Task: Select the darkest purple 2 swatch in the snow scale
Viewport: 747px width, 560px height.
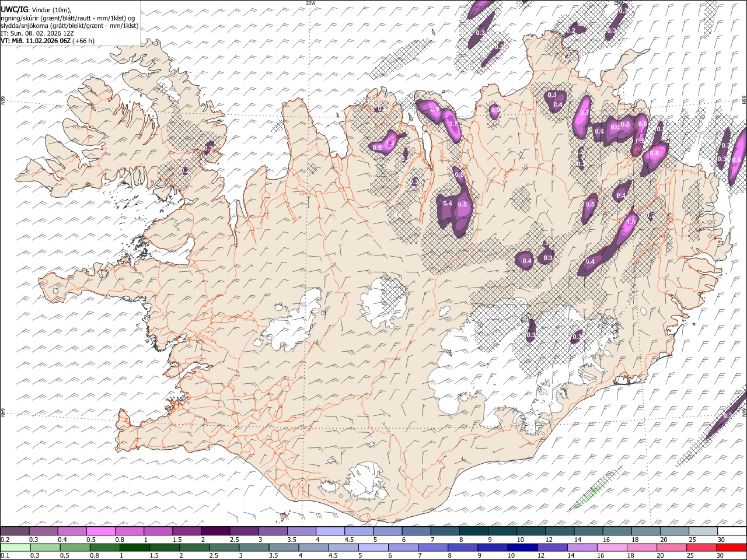Action: (x=215, y=531)
